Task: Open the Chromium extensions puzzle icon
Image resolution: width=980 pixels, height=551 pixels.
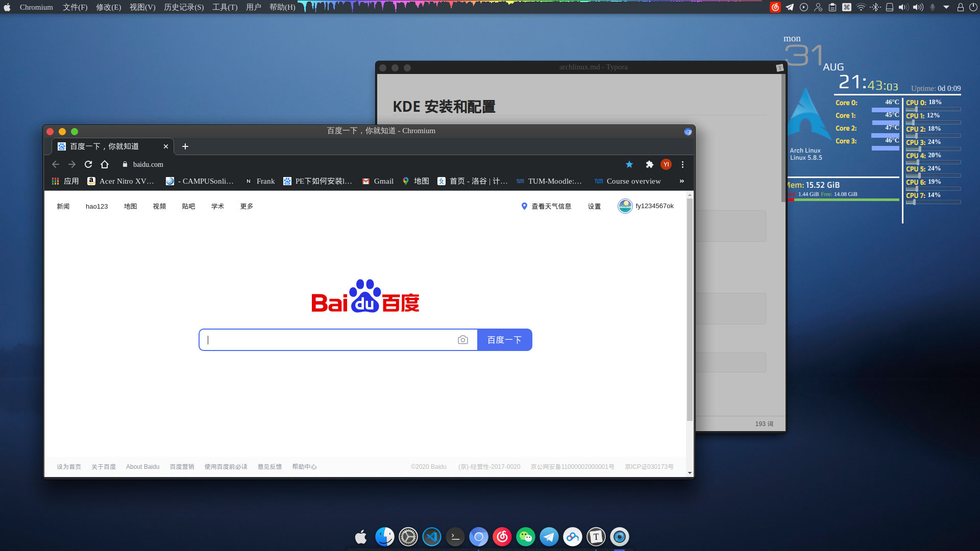Action: click(x=649, y=164)
